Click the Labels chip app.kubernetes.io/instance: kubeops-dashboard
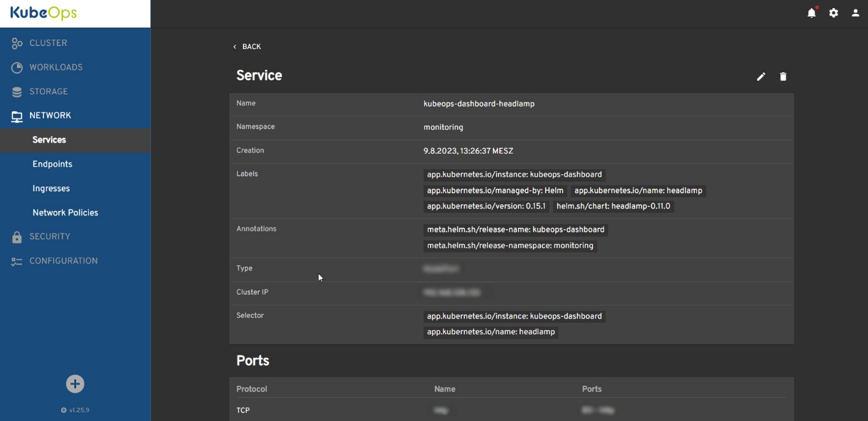Screen dimensions: 868x421 pyautogui.click(x=514, y=175)
